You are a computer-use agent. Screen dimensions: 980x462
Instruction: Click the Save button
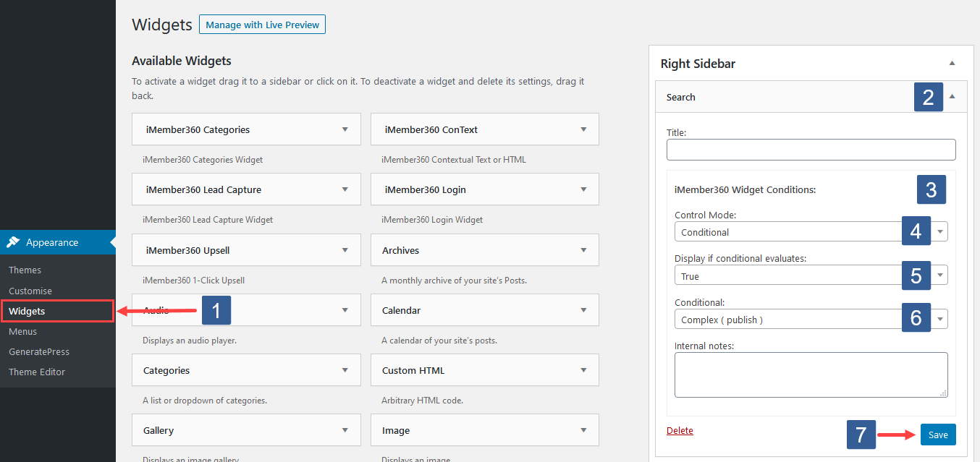pyautogui.click(x=937, y=434)
